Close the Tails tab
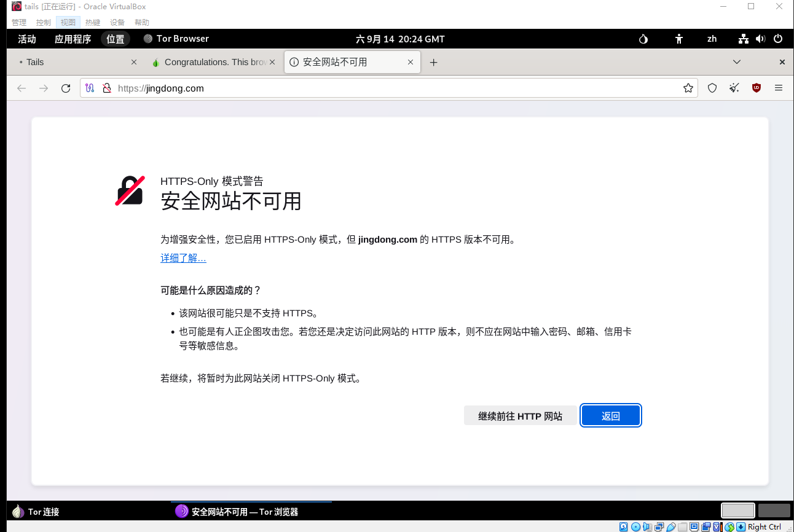 click(x=134, y=62)
